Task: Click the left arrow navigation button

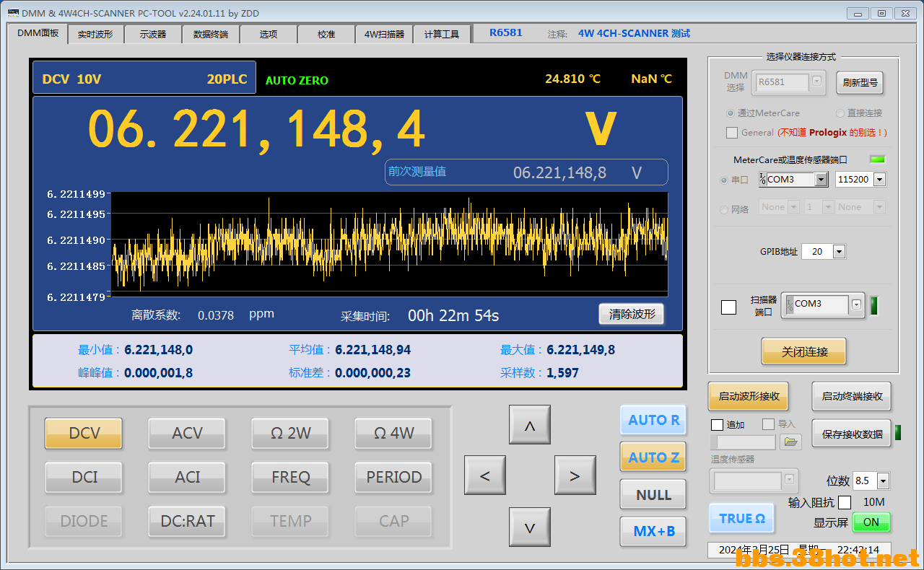Action: click(484, 475)
